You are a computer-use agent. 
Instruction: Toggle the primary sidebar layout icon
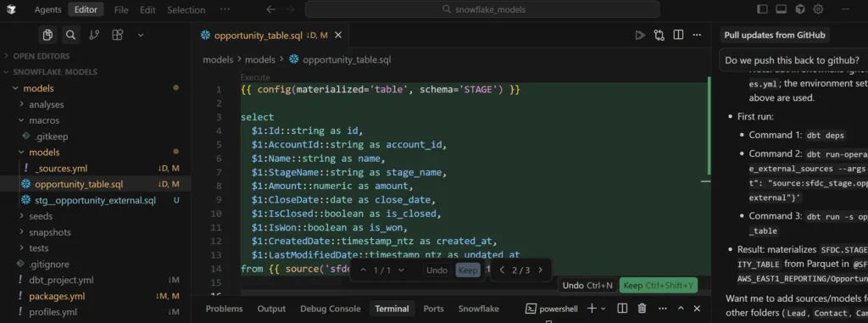click(762, 9)
